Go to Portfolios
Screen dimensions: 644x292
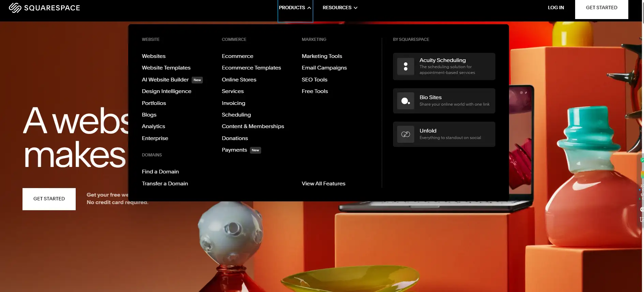click(154, 103)
